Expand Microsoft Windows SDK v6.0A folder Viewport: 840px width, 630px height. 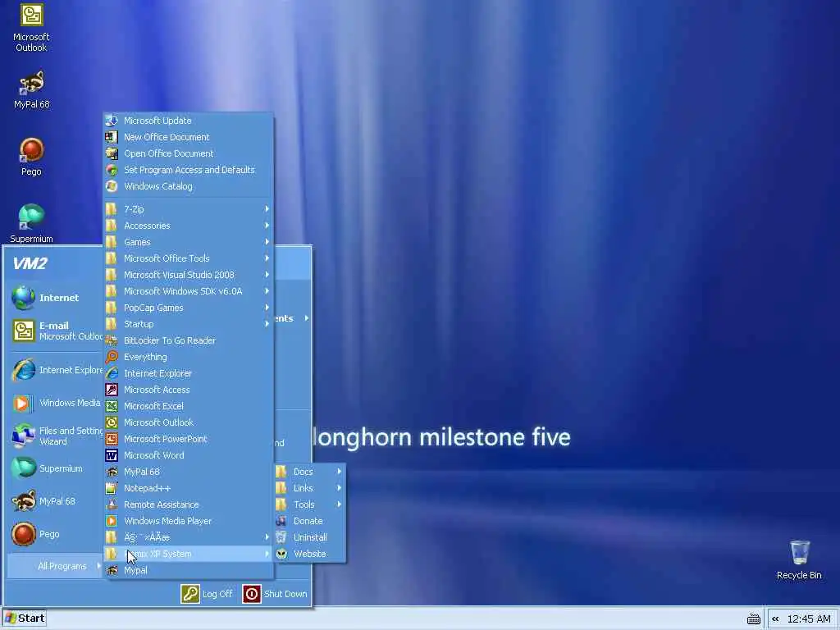[x=188, y=291]
